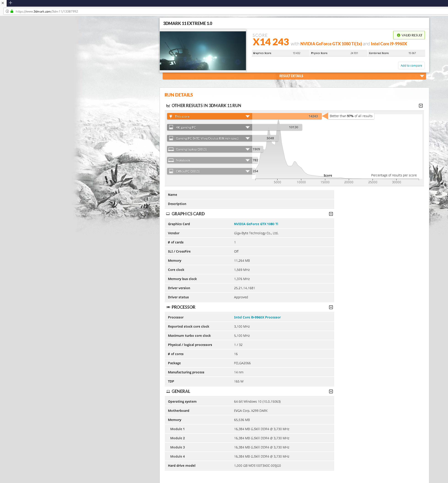This screenshot has width=448, height=483.
Task: Click the Driver version 25.21.14.1681 value
Action: (244, 288)
